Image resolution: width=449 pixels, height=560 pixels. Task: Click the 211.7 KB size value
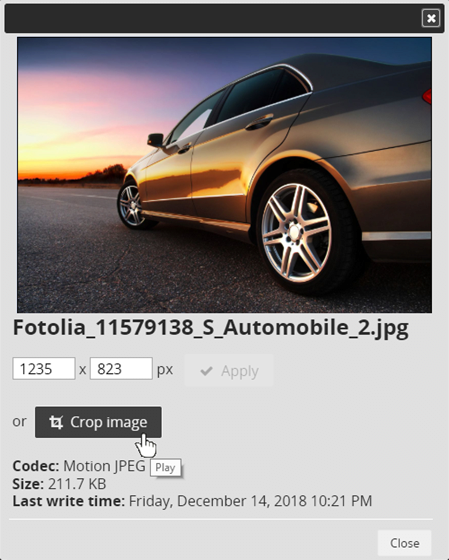click(77, 484)
